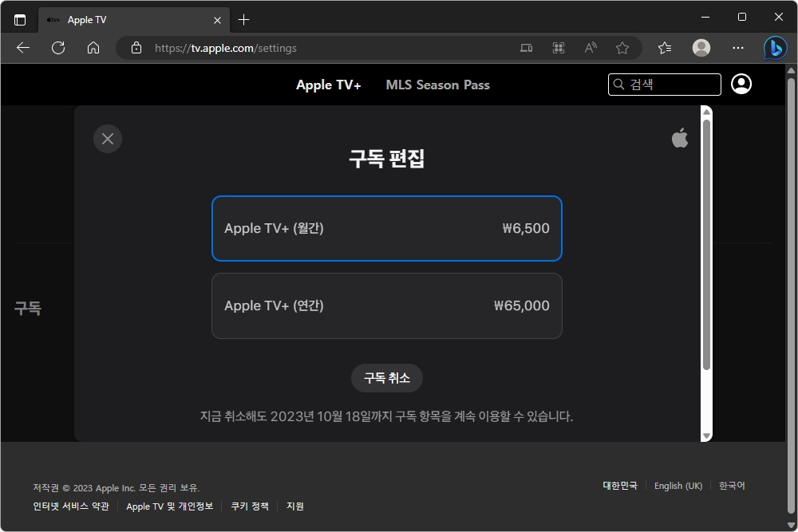
Task: Open 지원 footer link
Action: (295, 506)
